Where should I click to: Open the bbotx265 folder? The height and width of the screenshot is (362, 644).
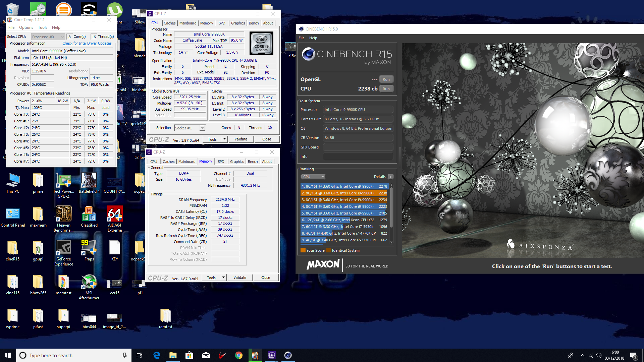(38, 285)
